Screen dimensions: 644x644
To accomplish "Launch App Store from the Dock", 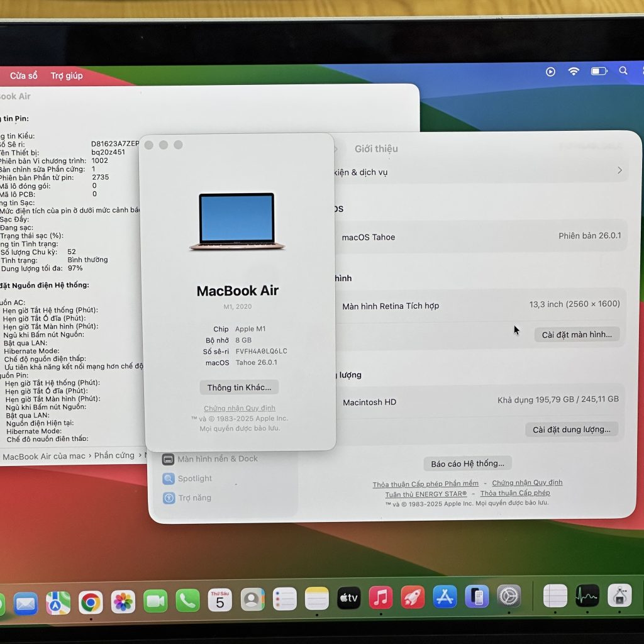I will pyautogui.click(x=445, y=596).
